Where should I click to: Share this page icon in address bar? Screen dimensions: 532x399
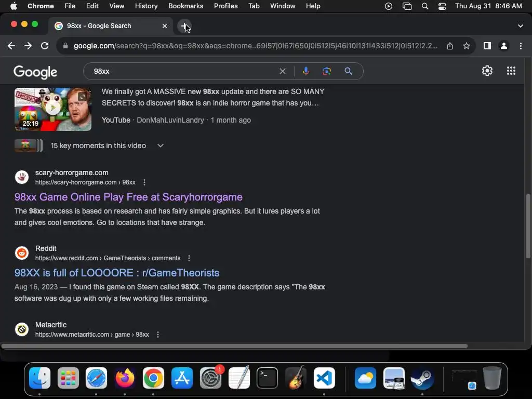[x=450, y=46]
